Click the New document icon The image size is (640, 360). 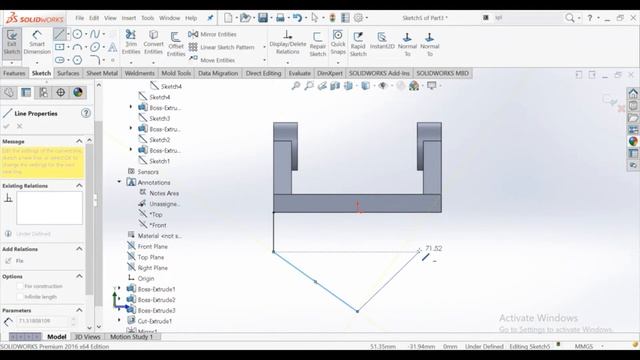point(228,18)
